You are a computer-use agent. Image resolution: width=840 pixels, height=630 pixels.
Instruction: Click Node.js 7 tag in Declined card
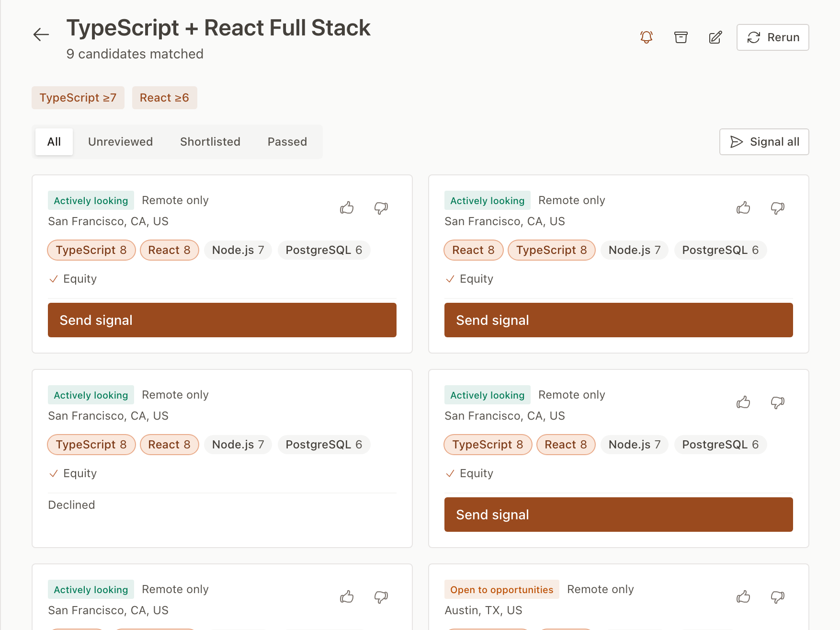[238, 445]
